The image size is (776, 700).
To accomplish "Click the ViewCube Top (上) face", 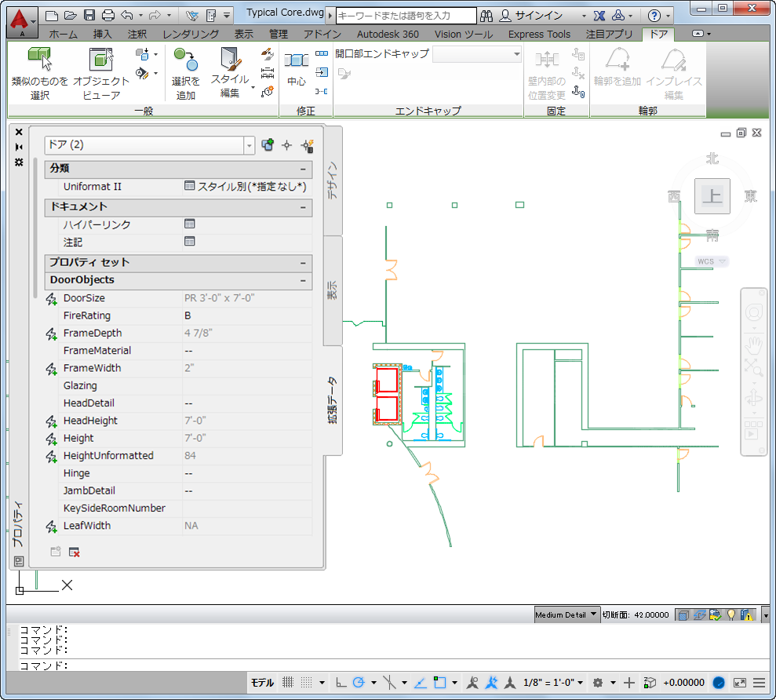I will (712, 196).
